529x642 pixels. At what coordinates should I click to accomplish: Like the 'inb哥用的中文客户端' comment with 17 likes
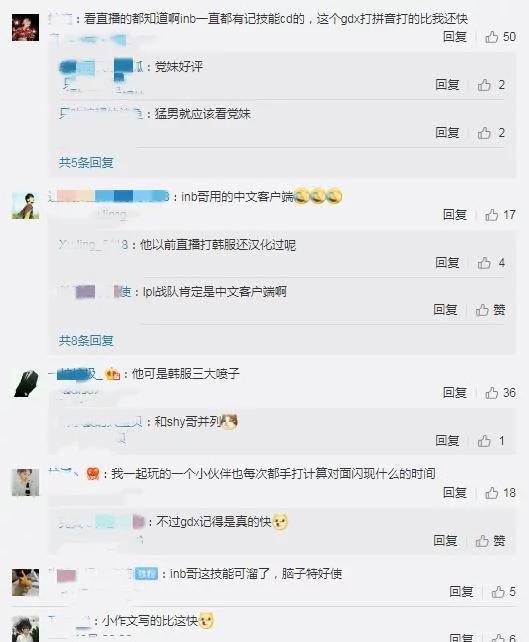pos(500,215)
